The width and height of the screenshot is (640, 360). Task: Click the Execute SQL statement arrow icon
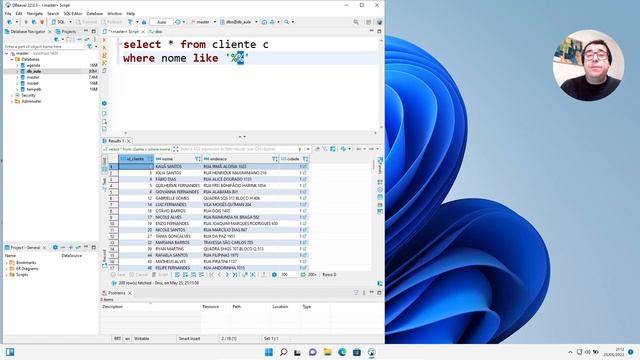pyautogui.click(x=104, y=40)
